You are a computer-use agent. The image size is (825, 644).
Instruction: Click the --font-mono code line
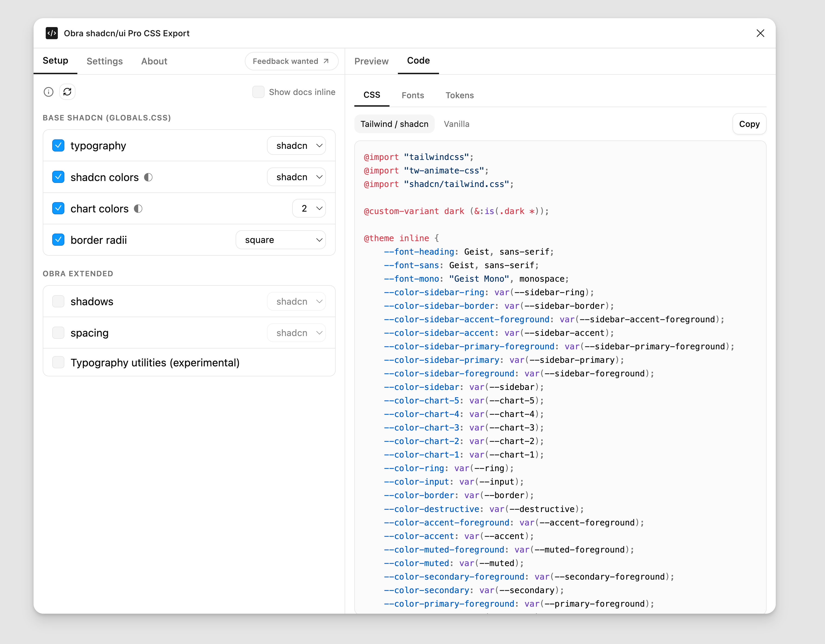pos(476,279)
